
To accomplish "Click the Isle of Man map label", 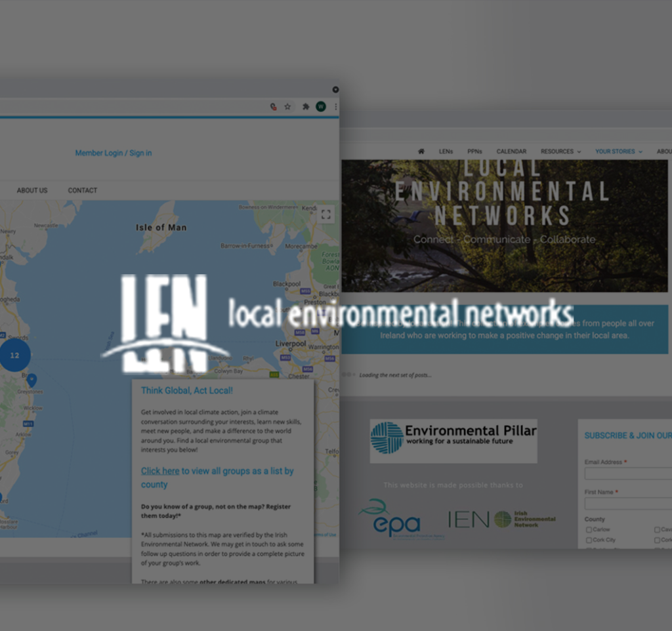I will (x=161, y=228).
